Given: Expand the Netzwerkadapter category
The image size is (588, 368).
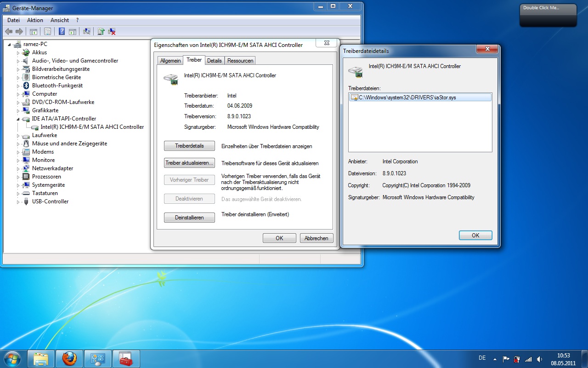Looking at the screenshot, I should (18, 168).
